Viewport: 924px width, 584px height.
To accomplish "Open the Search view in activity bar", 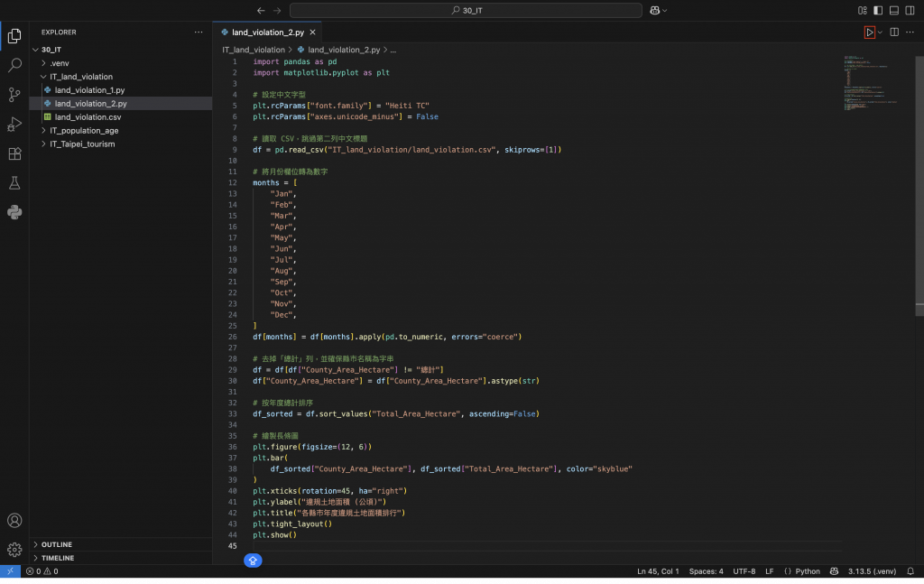I will tap(14, 65).
